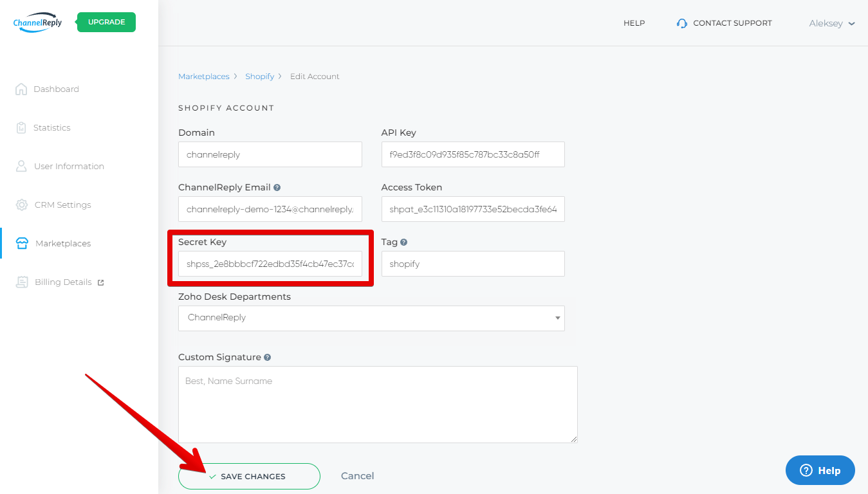Click the ChannelReply logo
The width and height of the screenshot is (868, 494).
37,23
